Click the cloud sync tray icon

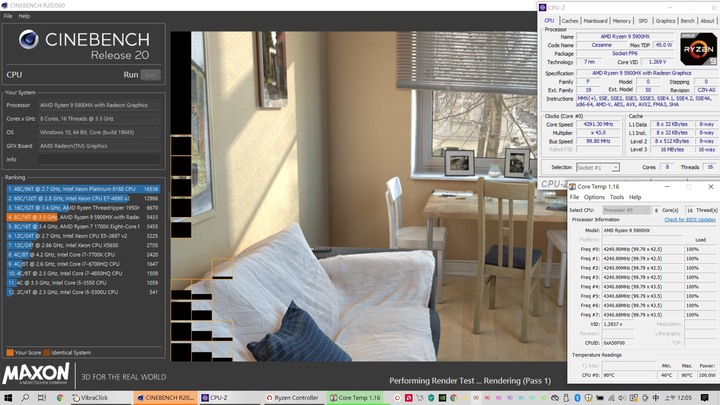click(555, 398)
